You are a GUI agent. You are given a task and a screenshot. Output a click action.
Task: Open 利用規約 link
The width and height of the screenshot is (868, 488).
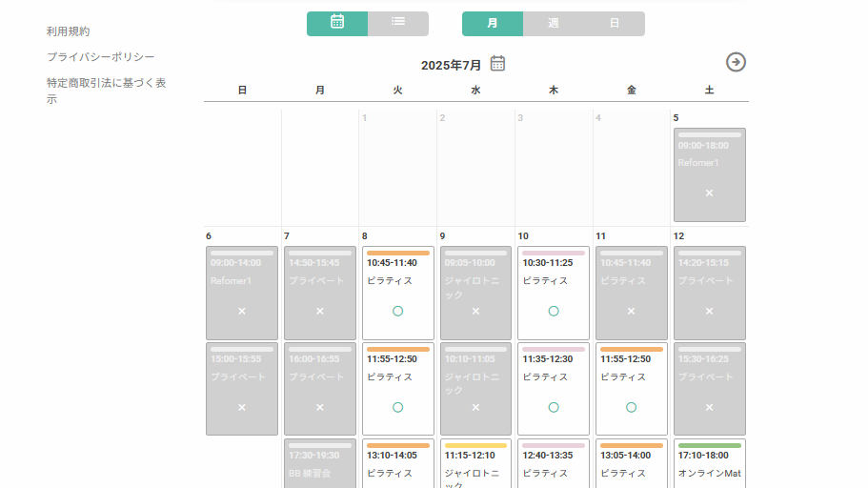pos(68,31)
